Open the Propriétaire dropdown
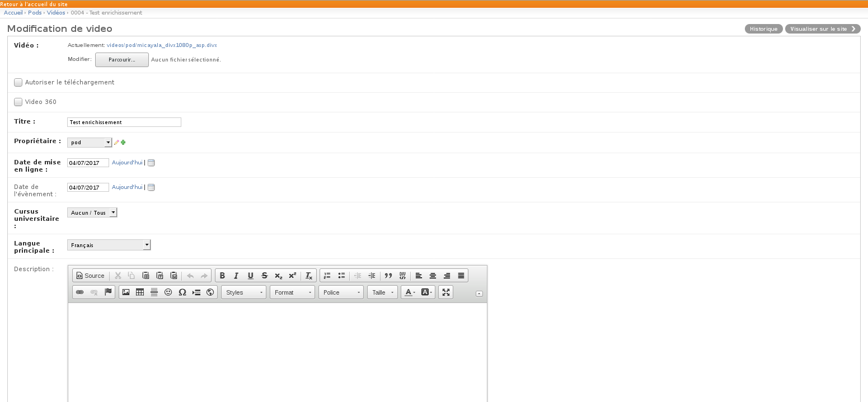This screenshot has height=402, width=868. coord(90,143)
